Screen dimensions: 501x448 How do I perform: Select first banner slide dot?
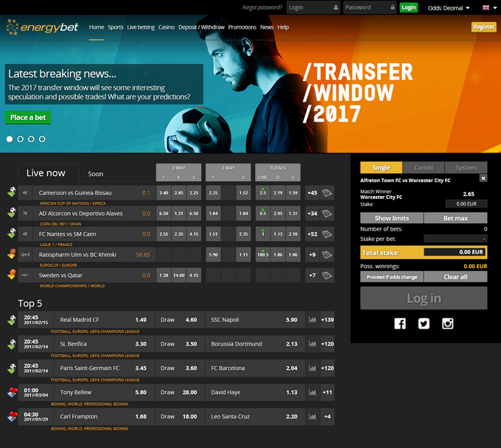pos(10,139)
